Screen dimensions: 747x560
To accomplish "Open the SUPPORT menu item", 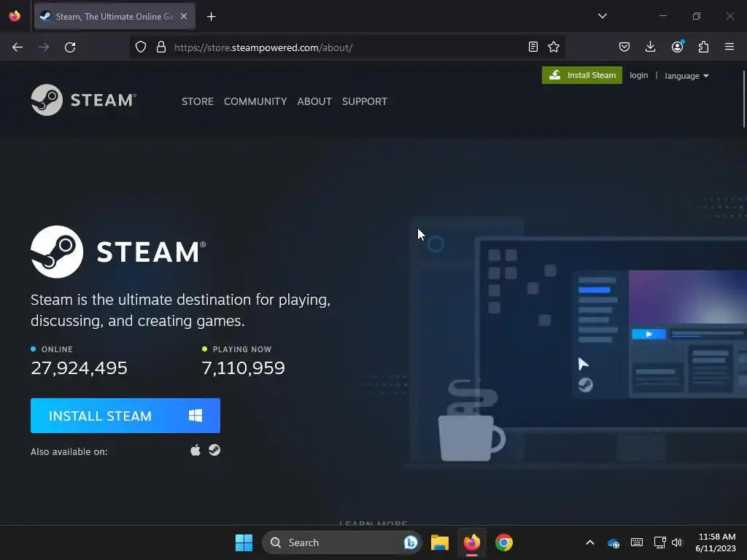I will (365, 101).
